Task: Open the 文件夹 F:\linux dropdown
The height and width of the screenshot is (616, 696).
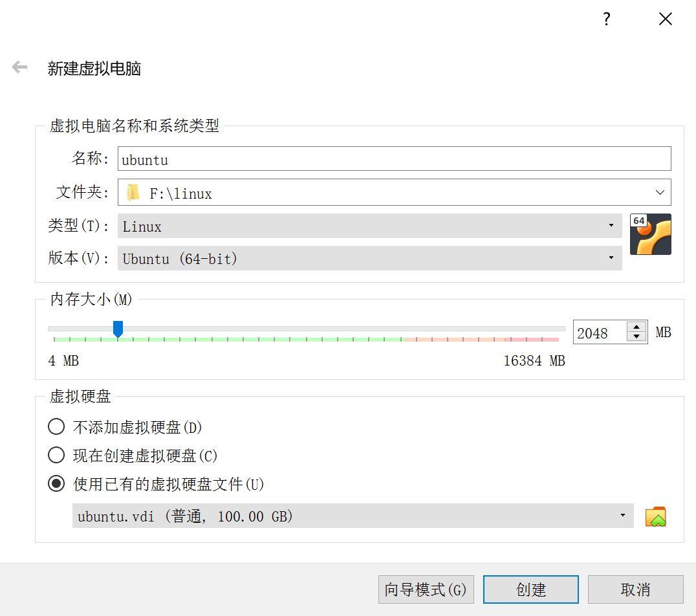Action: pyautogui.click(x=394, y=192)
